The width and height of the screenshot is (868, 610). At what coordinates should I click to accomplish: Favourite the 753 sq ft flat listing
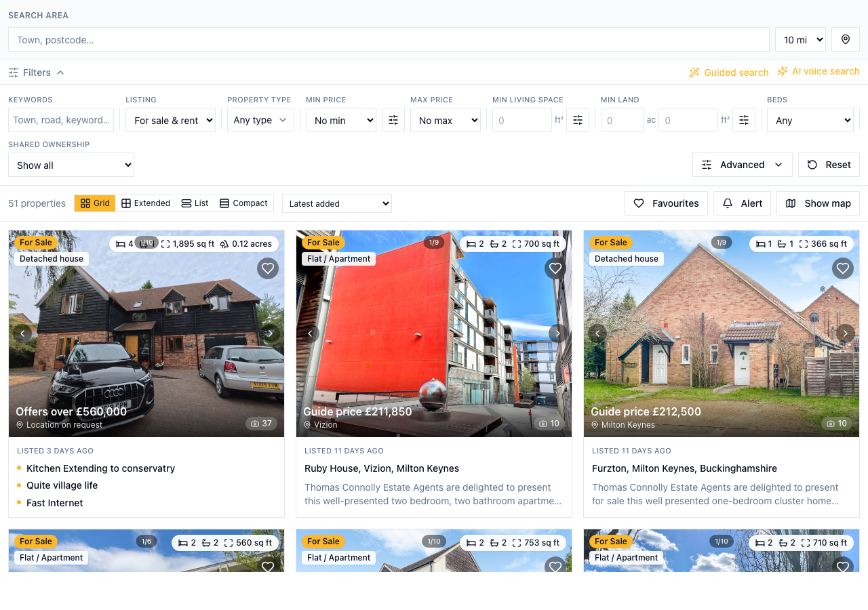[555, 565]
